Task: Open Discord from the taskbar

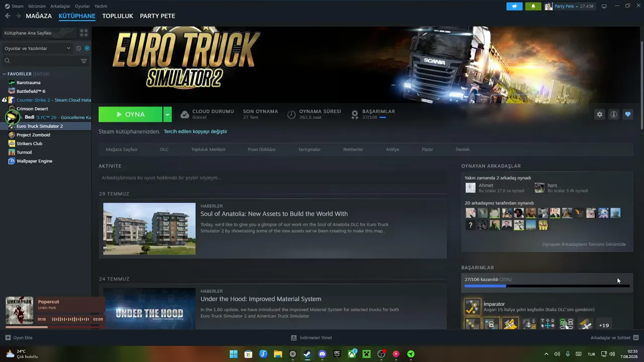Action: coord(323,354)
